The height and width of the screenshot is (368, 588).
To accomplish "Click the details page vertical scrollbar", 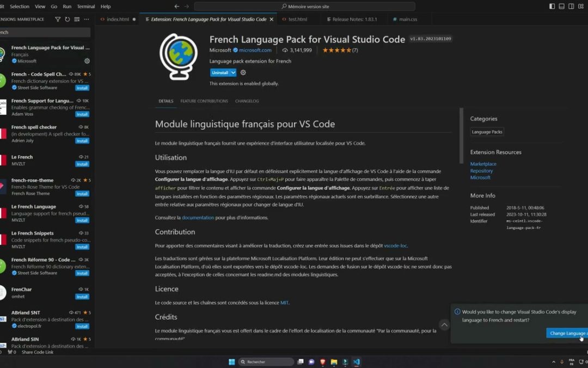I will (461, 136).
